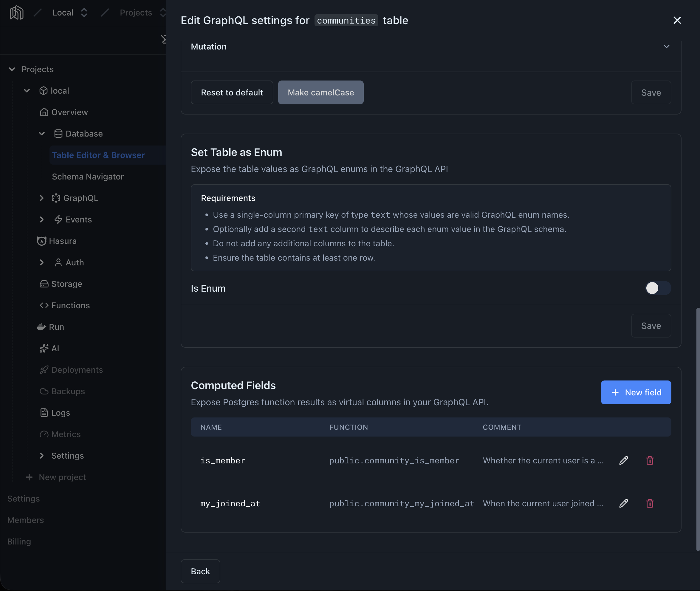Expand the Events section
700x591 pixels.
(x=41, y=219)
